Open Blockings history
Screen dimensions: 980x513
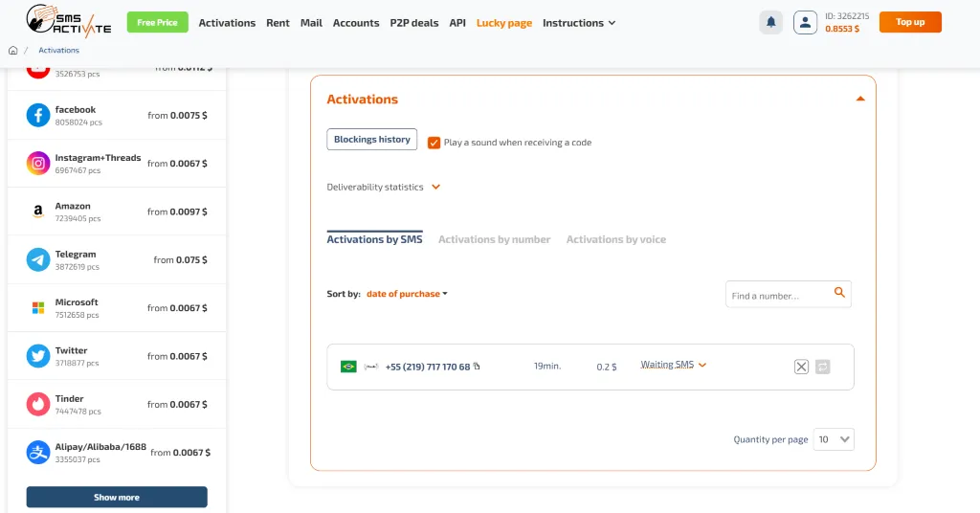coord(372,140)
